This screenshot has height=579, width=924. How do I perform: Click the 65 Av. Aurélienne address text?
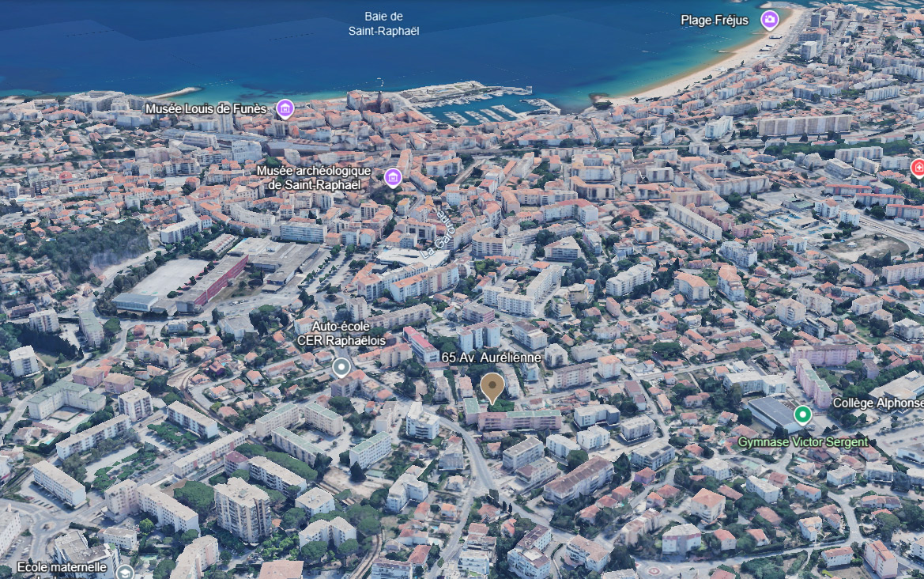coord(491,358)
